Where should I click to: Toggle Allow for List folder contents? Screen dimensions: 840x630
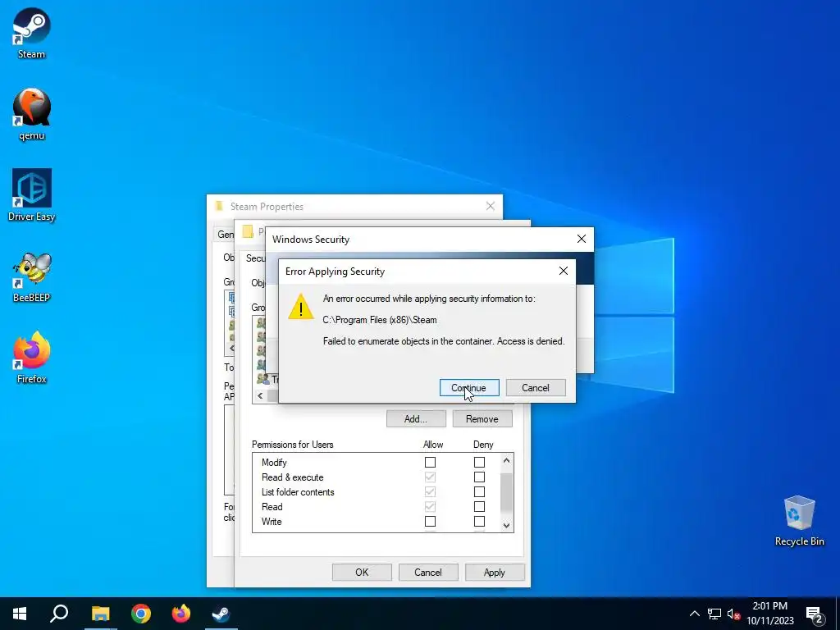click(x=430, y=492)
